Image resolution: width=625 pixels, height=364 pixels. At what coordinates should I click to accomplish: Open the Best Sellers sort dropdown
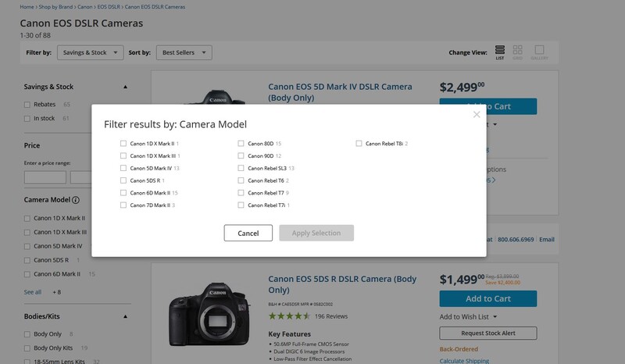[x=184, y=52]
